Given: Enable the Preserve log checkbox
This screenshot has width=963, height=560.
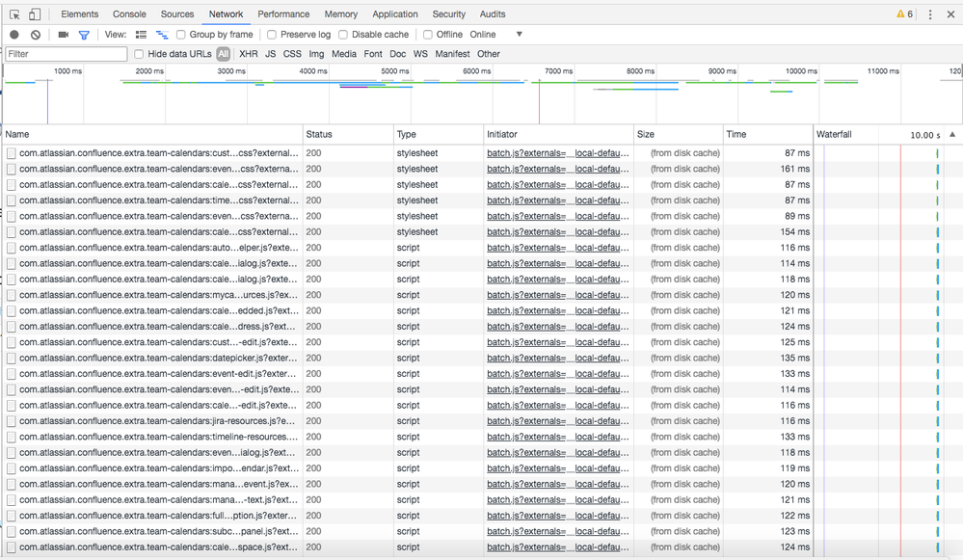Looking at the screenshot, I should [x=272, y=35].
